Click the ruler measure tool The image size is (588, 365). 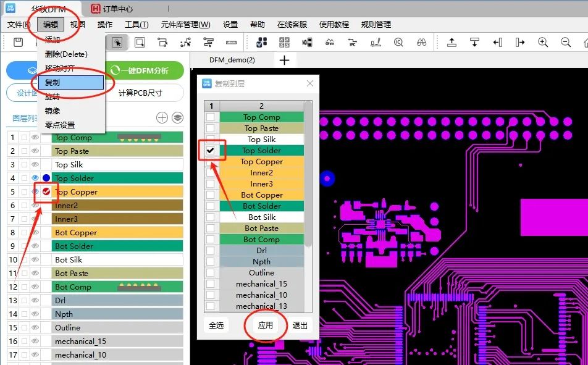231,43
